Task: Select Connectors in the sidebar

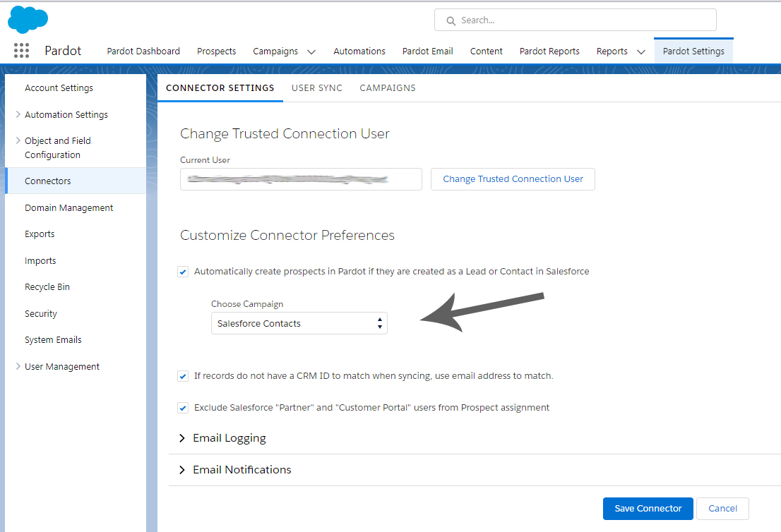Action: tap(76, 181)
